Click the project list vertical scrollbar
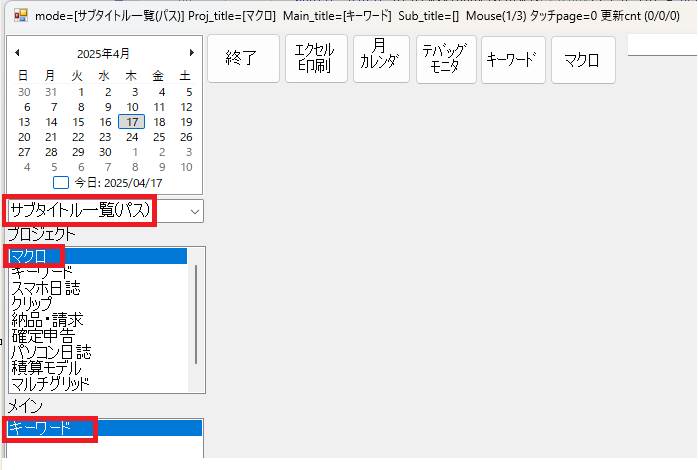 click(196, 315)
